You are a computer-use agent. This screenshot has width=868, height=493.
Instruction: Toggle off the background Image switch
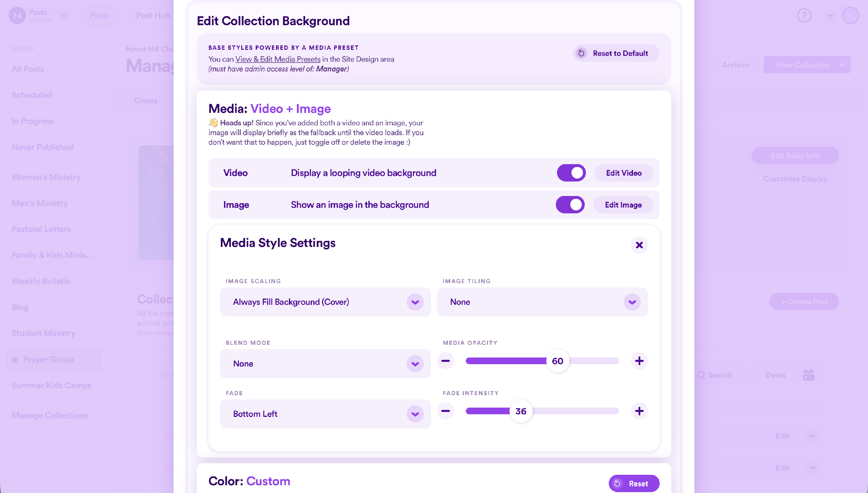pyautogui.click(x=570, y=204)
